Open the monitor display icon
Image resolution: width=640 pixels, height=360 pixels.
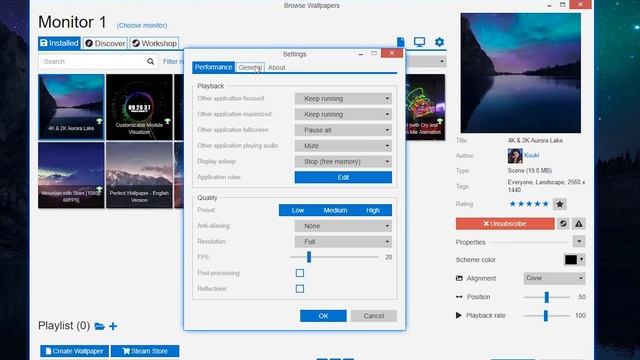pos(419,42)
